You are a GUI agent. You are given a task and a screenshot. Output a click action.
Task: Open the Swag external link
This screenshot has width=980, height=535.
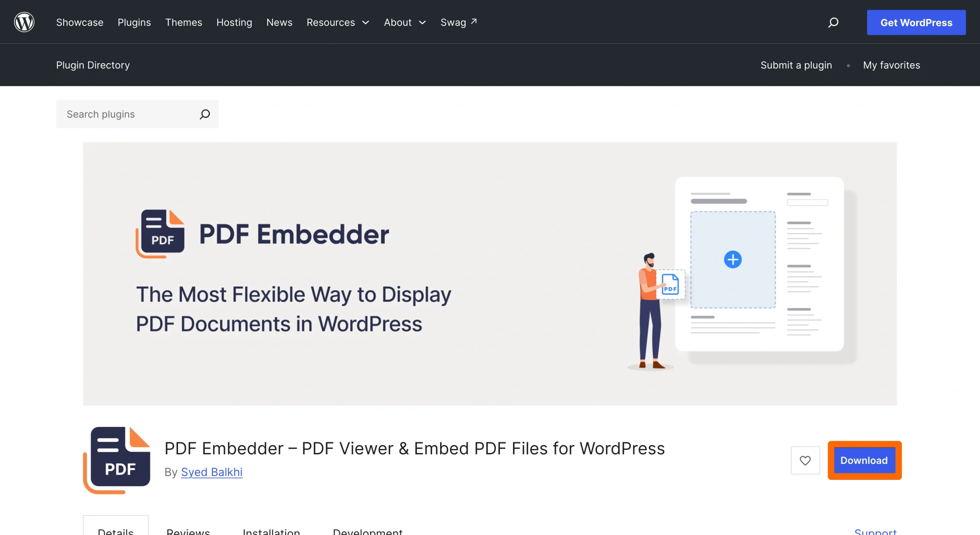pyautogui.click(x=459, y=23)
